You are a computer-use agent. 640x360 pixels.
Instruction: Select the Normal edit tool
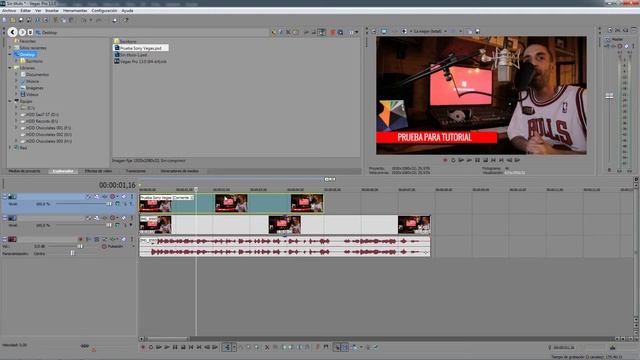point(227,347)
